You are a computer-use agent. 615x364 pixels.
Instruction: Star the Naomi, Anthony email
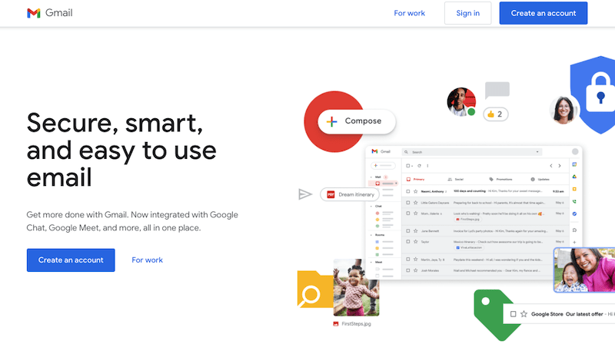point(415,191)
